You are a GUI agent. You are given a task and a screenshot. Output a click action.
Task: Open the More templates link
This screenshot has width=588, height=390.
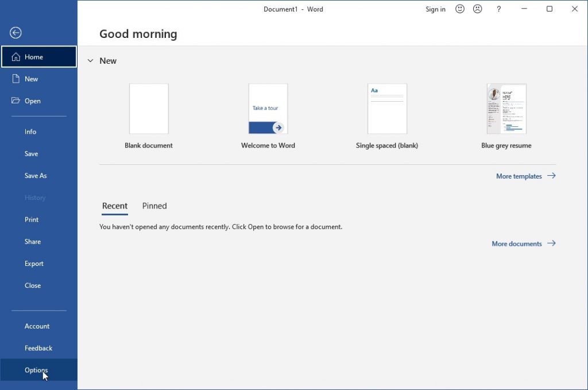[x=520, y=176]
